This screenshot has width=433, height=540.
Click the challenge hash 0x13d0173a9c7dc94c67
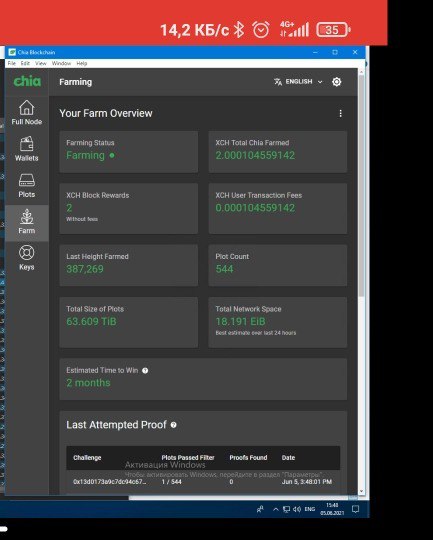click(110, 482)
